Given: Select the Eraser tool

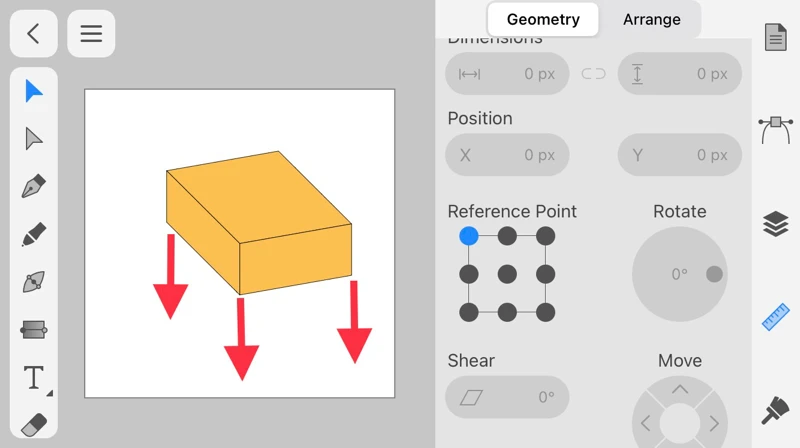Looking at the screenshot, I should (34, 424).
